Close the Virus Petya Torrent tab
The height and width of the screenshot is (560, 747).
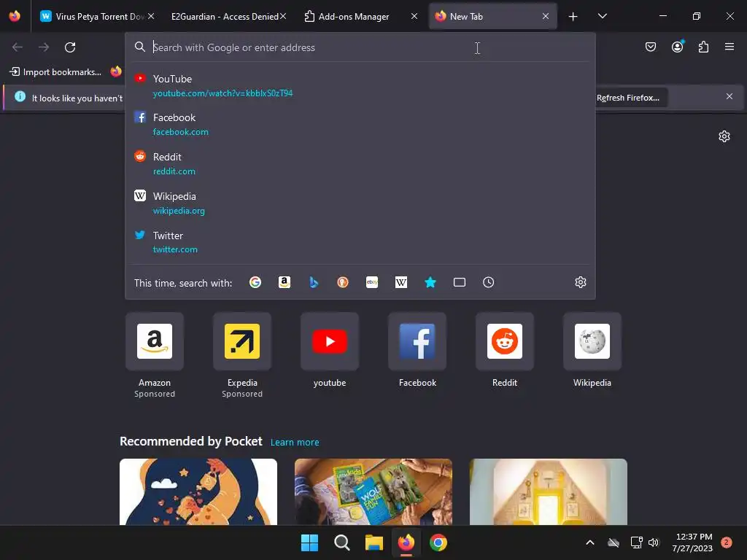pos(151,16)
